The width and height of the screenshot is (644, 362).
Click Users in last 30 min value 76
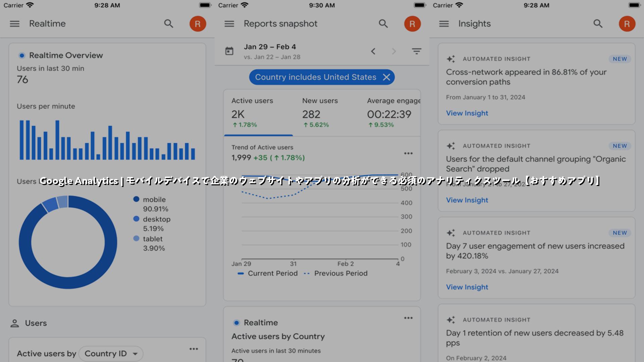click(x=22, y=80)
